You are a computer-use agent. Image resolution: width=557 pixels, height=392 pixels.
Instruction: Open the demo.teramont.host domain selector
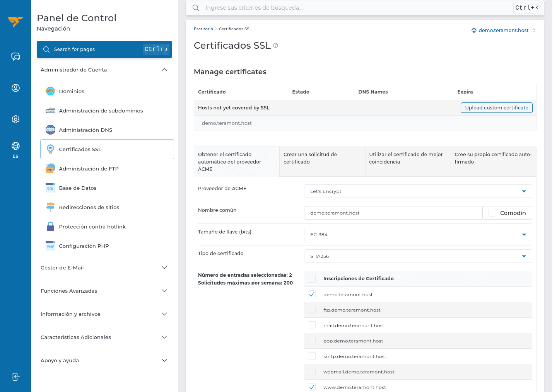click(503, 31)
